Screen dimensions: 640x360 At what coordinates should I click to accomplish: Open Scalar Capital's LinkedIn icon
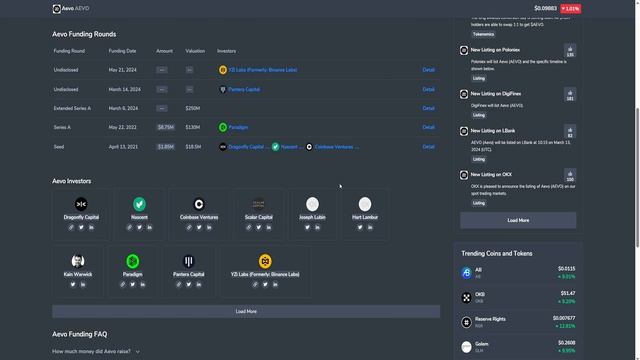[269, 227]
